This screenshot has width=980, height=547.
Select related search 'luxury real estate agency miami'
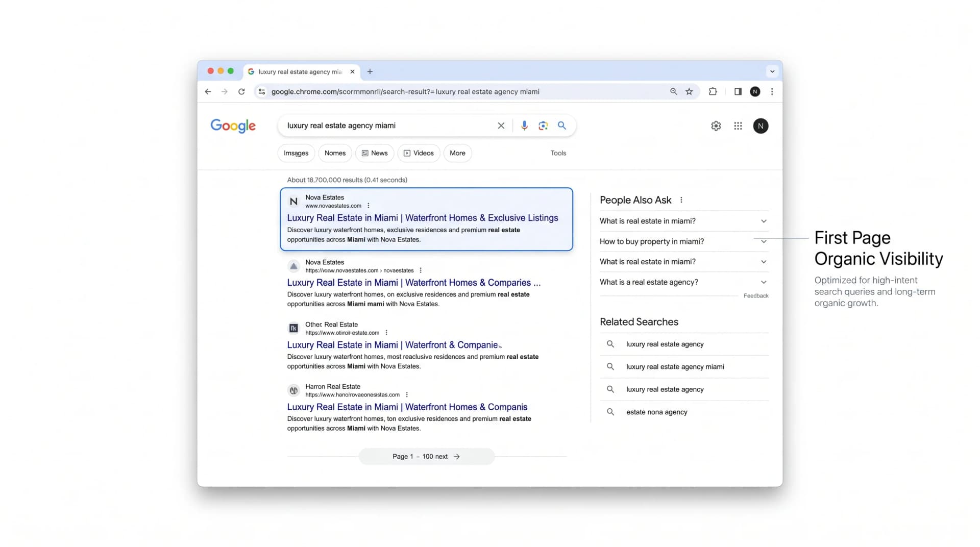tap(684, 367)
